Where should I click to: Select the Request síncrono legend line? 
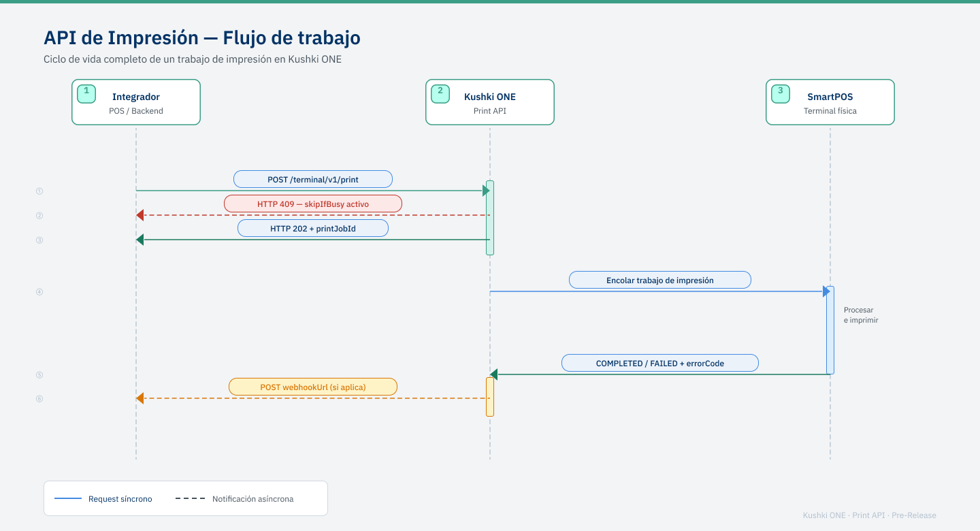click(x=70, y=498)
